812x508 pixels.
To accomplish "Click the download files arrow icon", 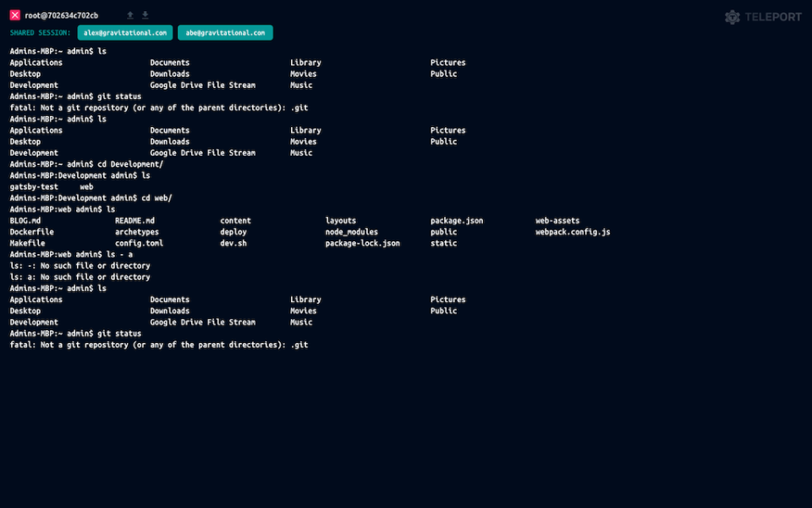I will [145, 15].
